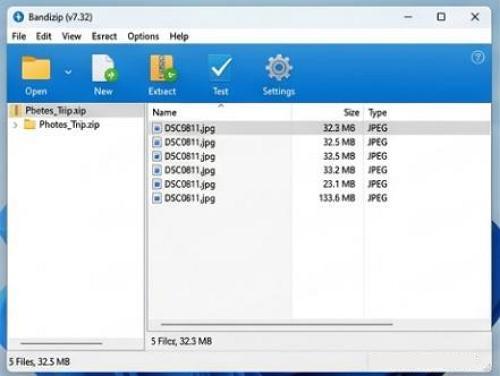Maximize the Bandizip window
Image resolution: width=500 pixels, height=376 pixels.
441,17
